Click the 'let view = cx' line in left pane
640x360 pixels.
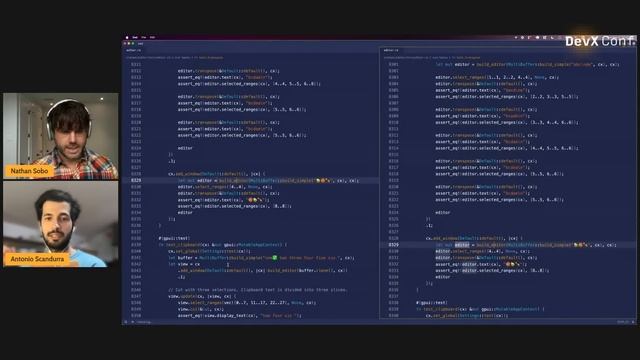(184, 264)
